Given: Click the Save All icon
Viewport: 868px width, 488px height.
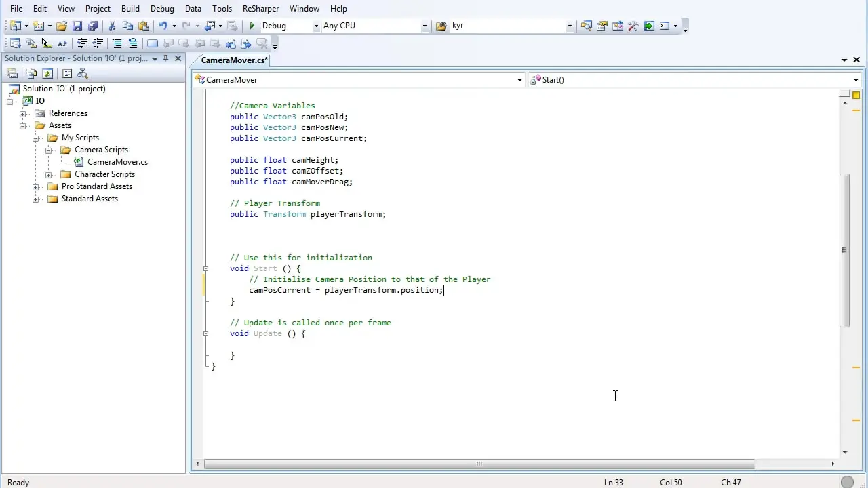Looking at the screenshot, I should pos(93,26).
